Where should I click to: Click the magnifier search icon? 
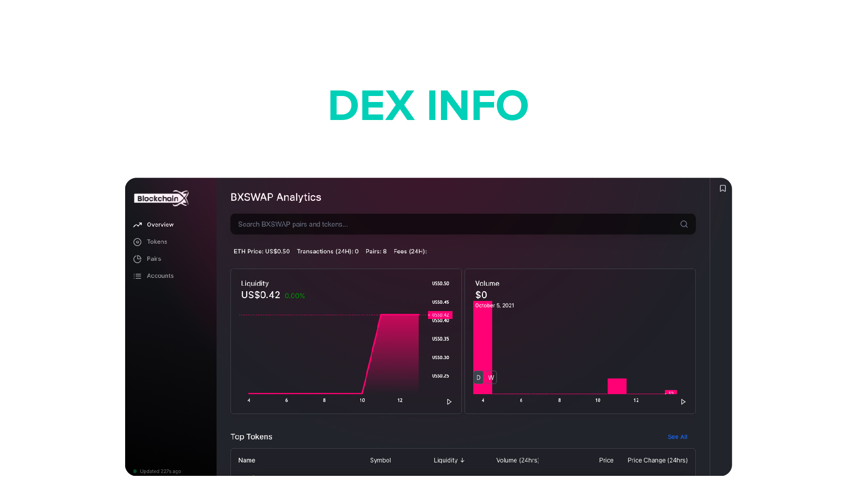pos(684,224)
